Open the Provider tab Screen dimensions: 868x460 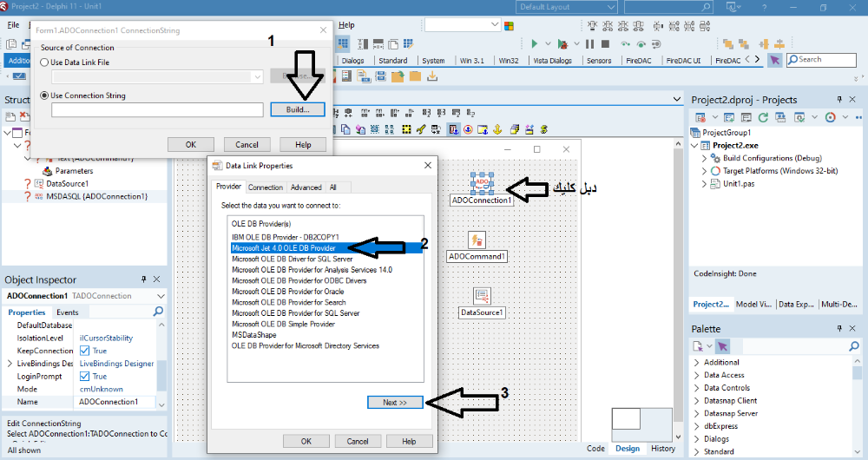point(228,187)
